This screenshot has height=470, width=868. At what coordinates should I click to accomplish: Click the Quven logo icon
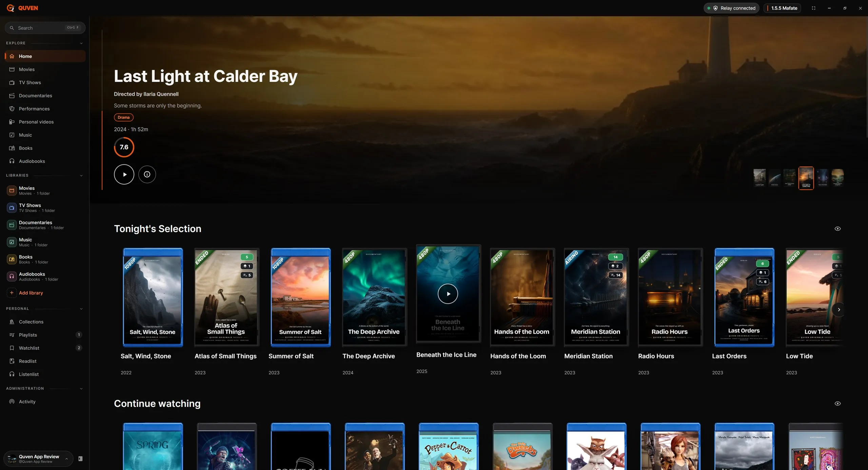click(11, 8)
